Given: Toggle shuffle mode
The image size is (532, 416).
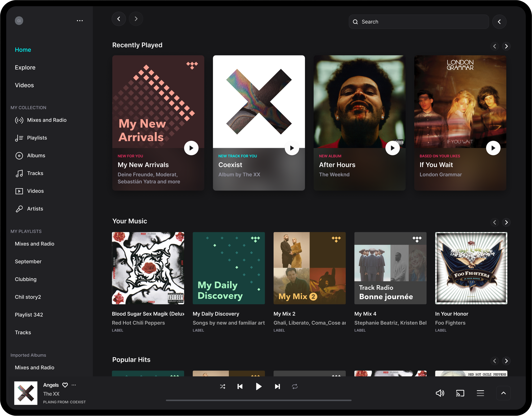Looking at the screenshot, I should pos(222,387).
